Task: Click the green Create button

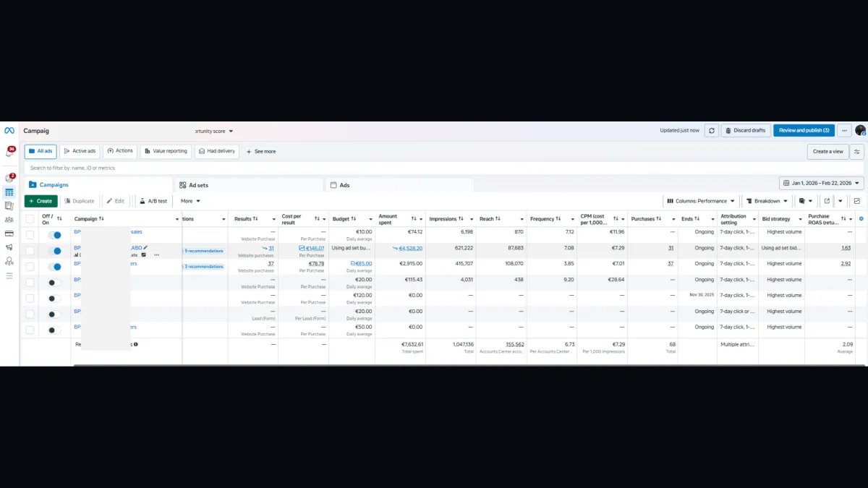Action: 41,201
